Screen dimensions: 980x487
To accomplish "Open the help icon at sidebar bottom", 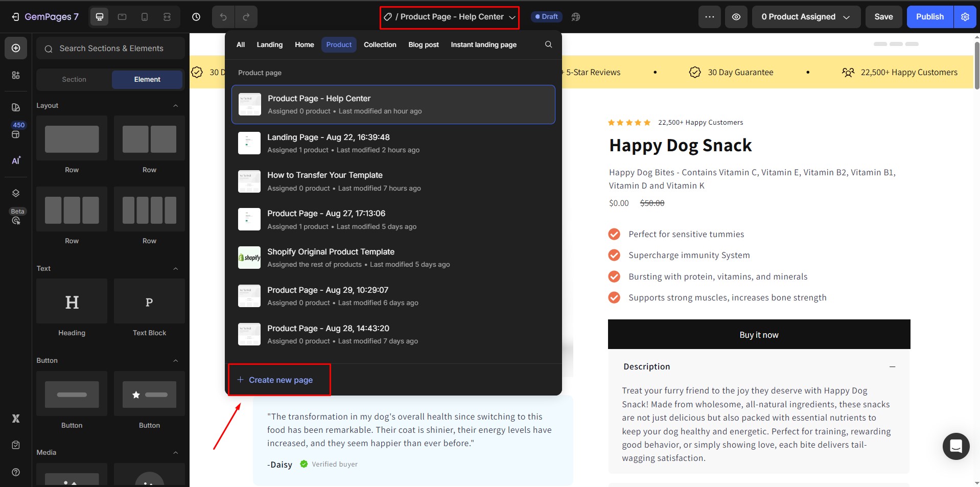I will tap(16, 472).
